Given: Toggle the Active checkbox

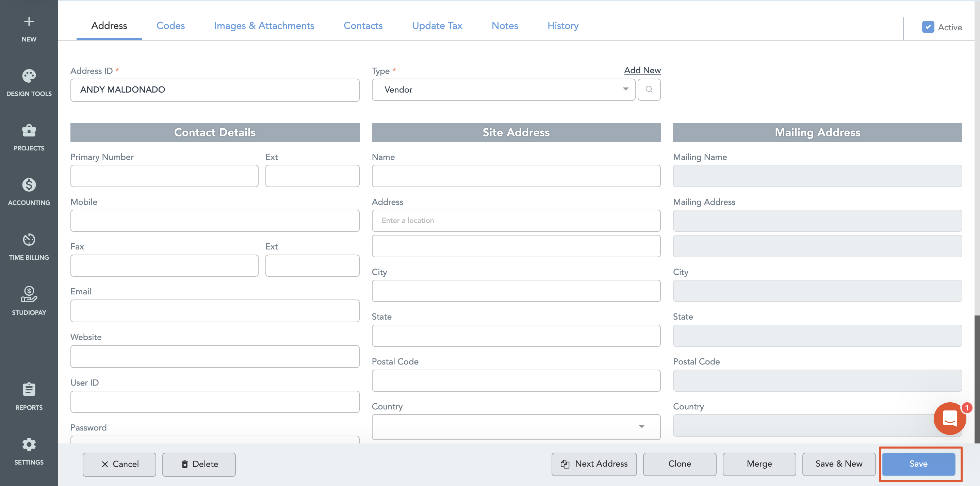Looking at the screenshot, I should coord(928,27).
